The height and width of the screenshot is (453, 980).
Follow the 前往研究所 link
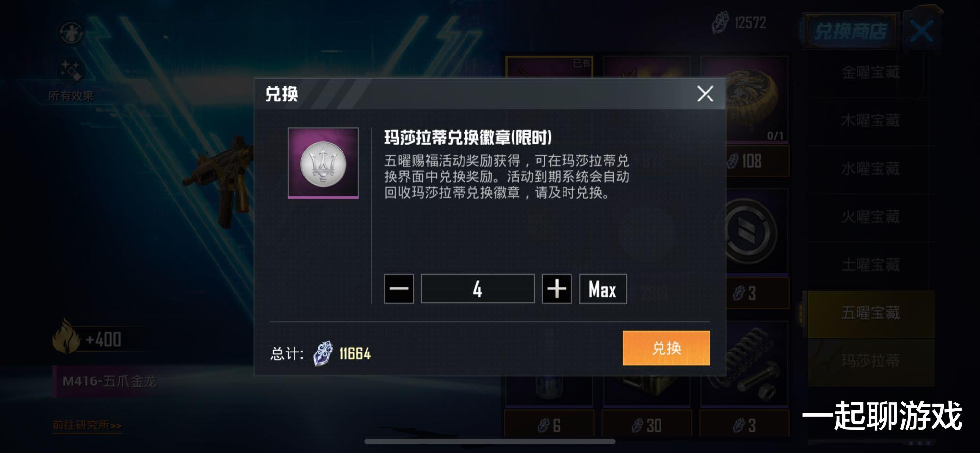[87, 425]
